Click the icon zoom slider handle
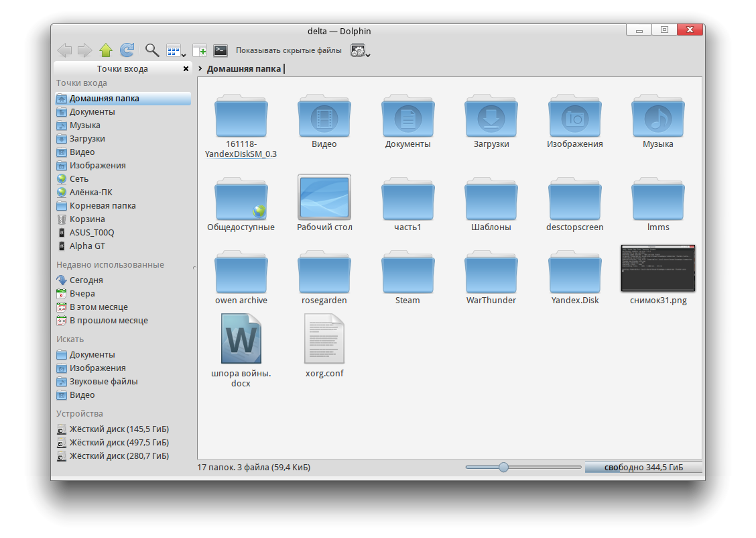 503,467
